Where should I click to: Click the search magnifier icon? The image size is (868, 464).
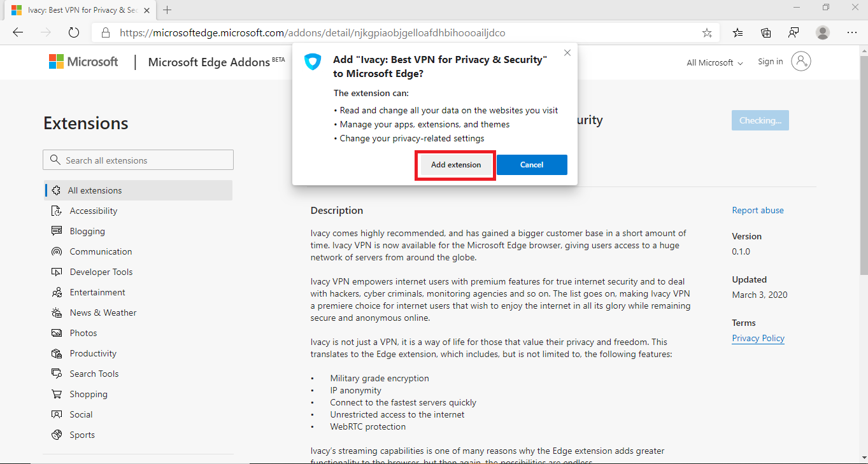(x=55, y=160)
